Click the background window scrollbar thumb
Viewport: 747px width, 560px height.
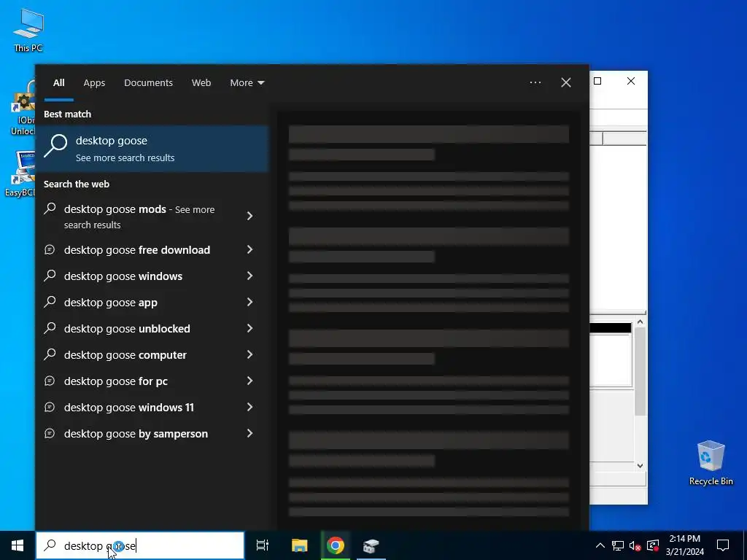[640, 371]
